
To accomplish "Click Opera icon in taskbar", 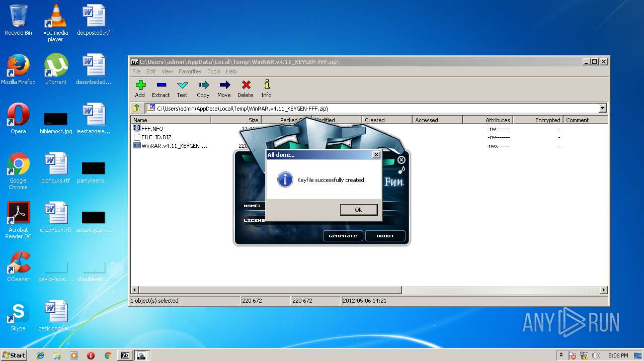I will click(x=91, y=355).
